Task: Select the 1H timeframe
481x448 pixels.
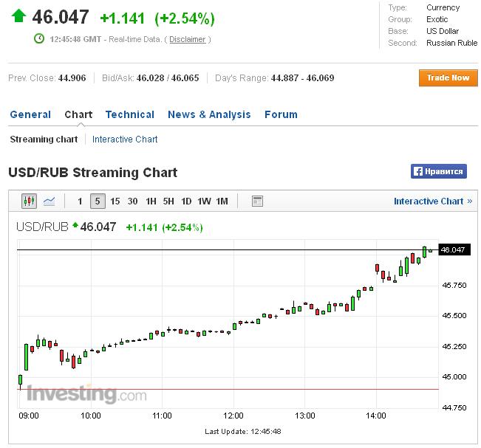Action: pyautogui.click(x=151, y=201)
